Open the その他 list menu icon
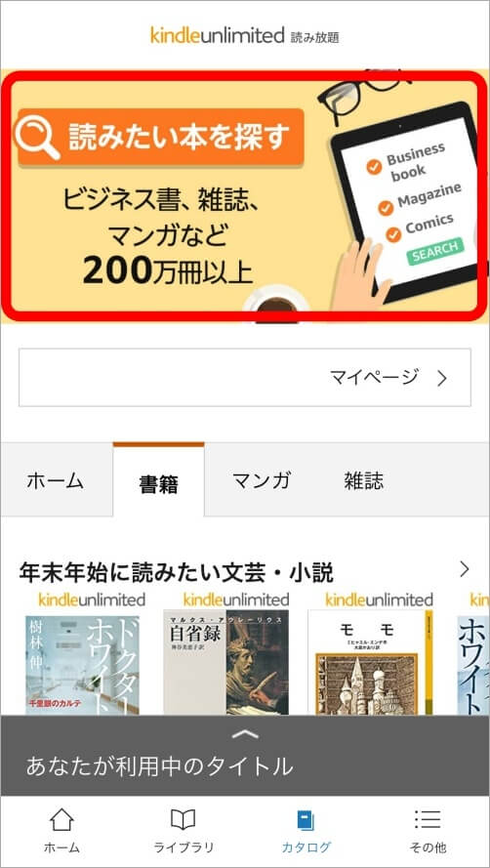This screenshot has height=868, width=490. point(428,819)
